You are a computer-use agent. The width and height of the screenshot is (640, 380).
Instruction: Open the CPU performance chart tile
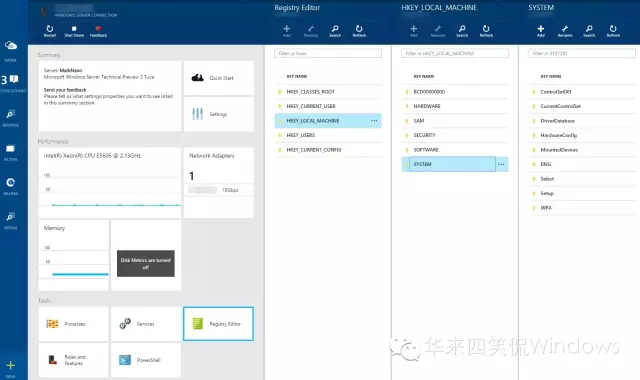point(109,182)
